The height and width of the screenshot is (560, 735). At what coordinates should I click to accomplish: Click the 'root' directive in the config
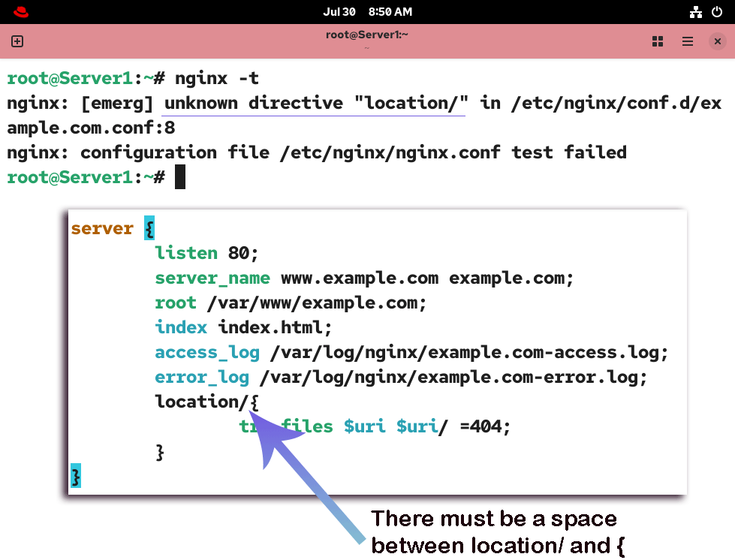176,303
